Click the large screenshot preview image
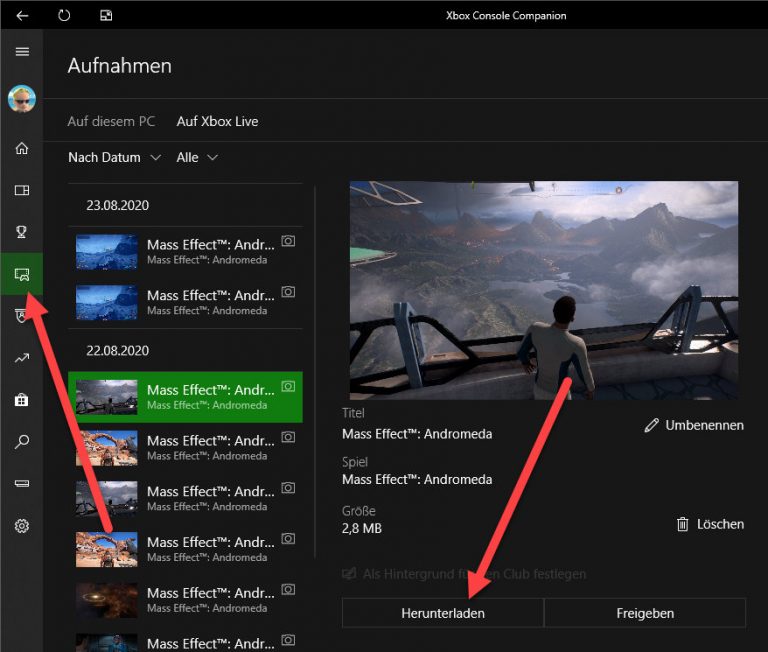 pos(544,290)
